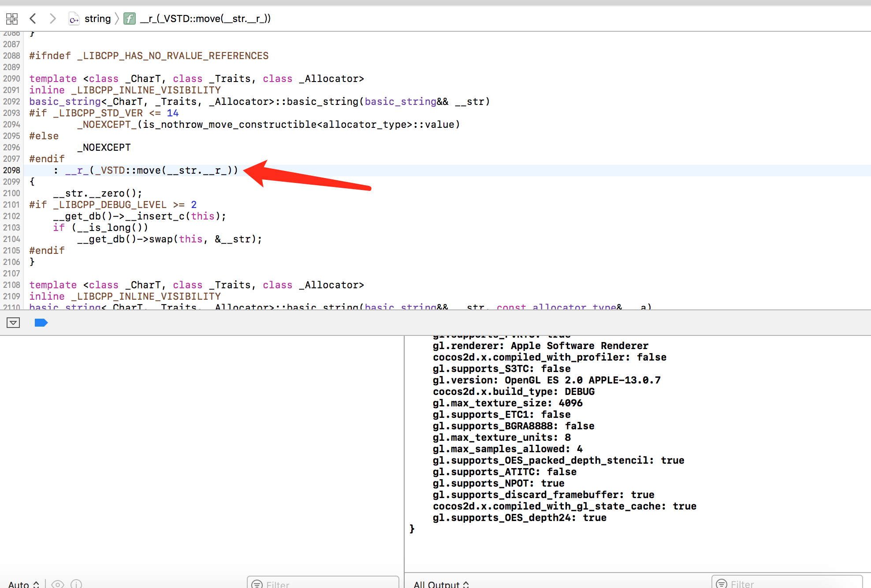The height and width of the screenshot is (588, 871).
Task: Click the variables filter options icon
Action: pyautogui.click(x=257, y=584)
